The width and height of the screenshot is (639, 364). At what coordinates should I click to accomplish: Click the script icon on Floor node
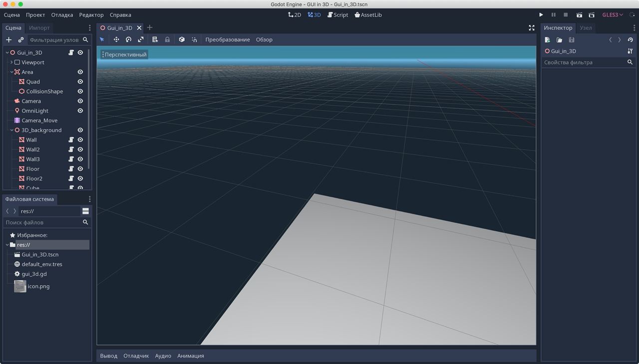tap(71, 169)
